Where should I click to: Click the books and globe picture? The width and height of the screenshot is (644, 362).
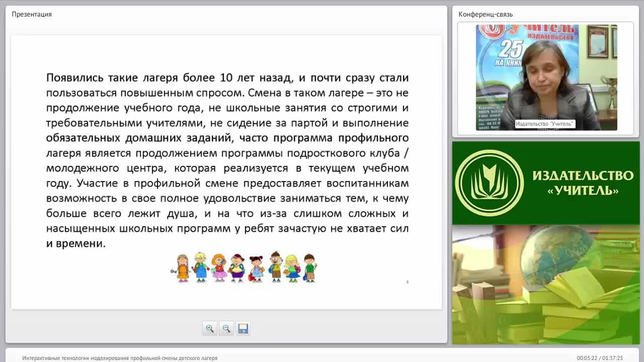coord(546,285)
